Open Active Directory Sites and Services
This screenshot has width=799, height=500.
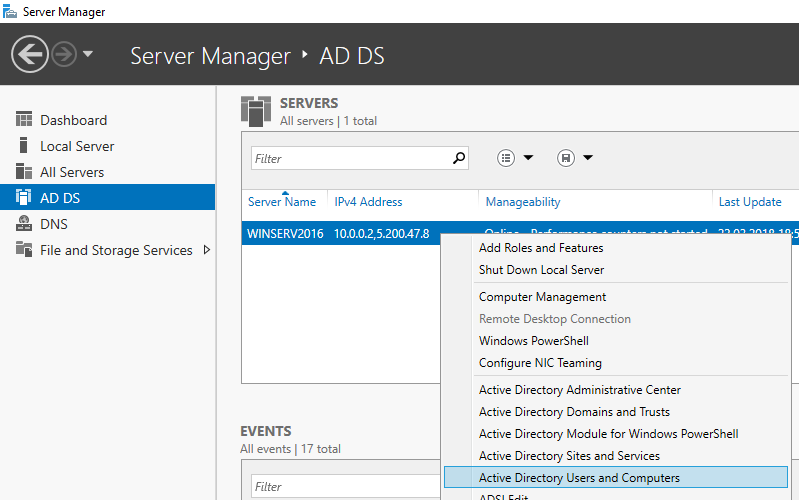pos(569,455)
